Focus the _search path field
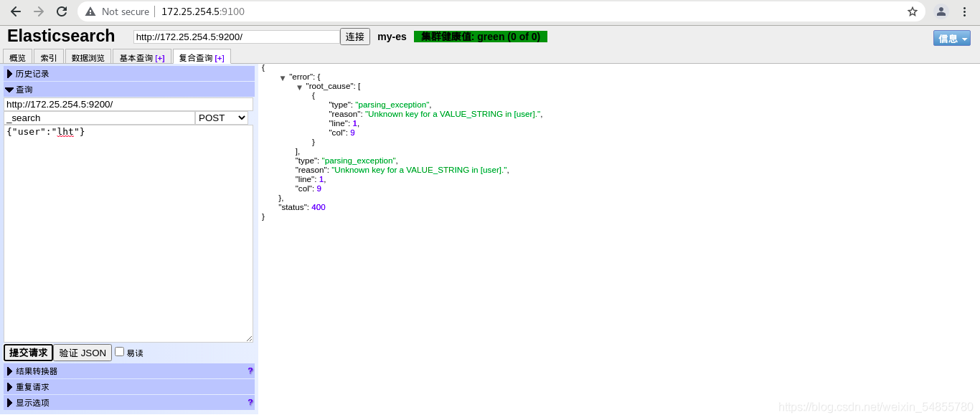980x420 pixels. (x=100, y=118)
